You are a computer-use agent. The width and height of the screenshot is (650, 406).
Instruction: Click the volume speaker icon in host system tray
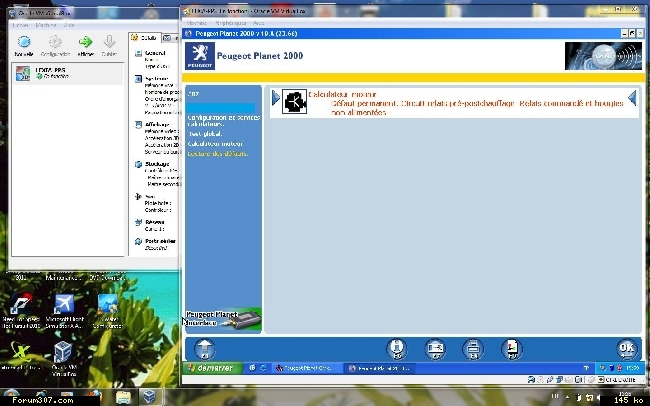[598, 397]
